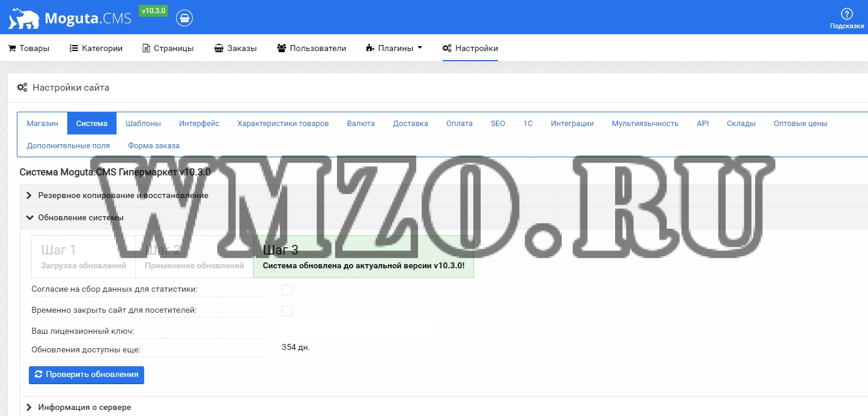Toggle temporarily close site for visitors
Image resolution: width=868 pixels, height=416 pixels.
[x=287, y=311]
